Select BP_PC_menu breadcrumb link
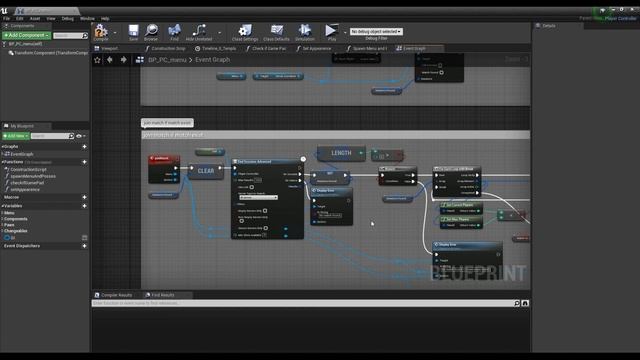 [x=167, y=60]
